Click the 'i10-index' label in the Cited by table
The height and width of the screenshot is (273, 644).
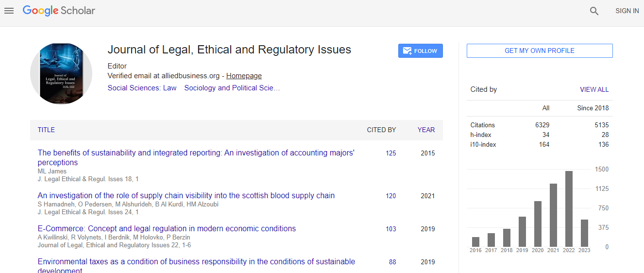483,144
